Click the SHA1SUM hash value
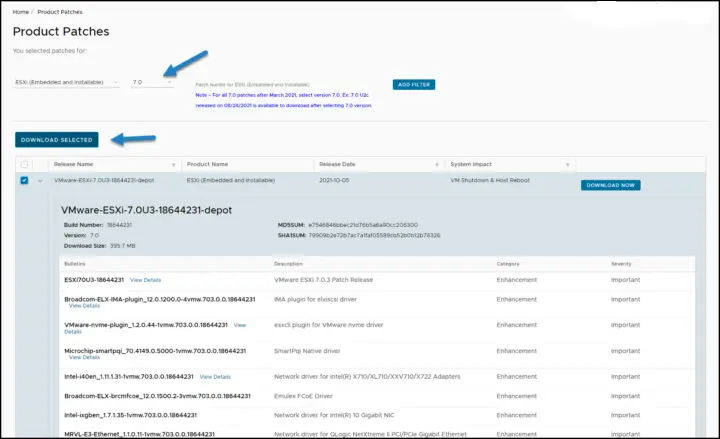Viewport: 720px width, 439px height. pos(374,235)
